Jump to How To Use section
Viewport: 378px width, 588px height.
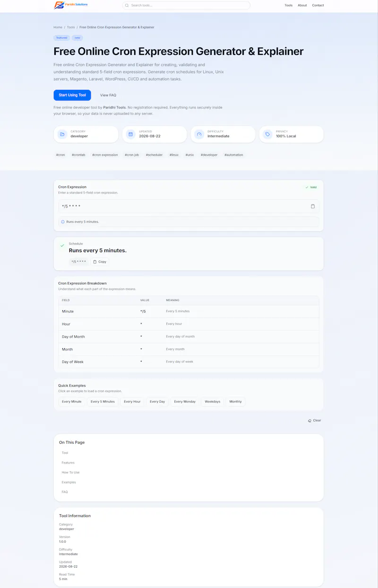pos(70,473)
